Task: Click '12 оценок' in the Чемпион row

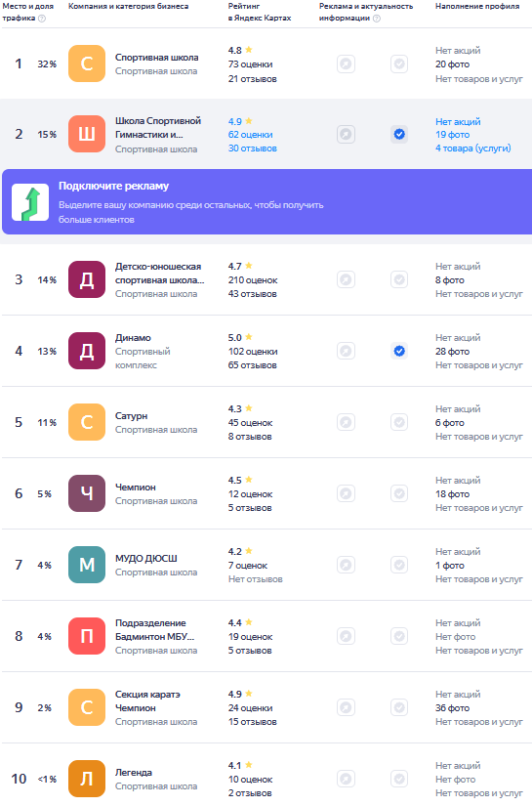Action: 251,494
